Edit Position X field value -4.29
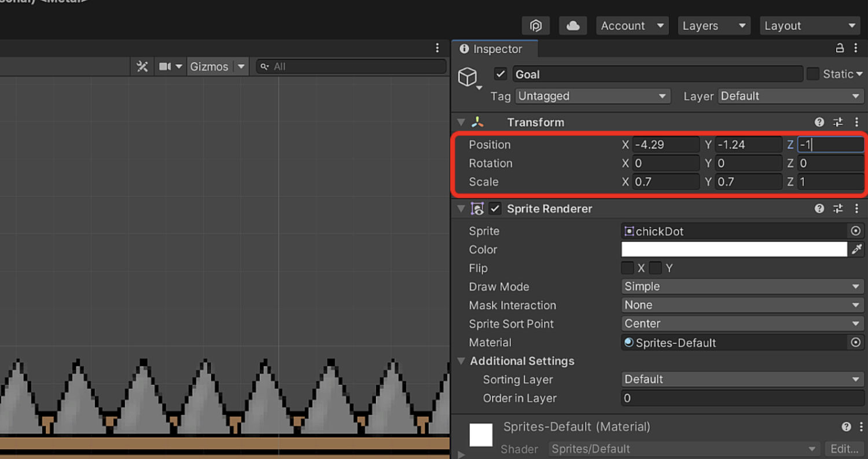The width and height of the screenshot is (868, 459). (x=665, y=145)
